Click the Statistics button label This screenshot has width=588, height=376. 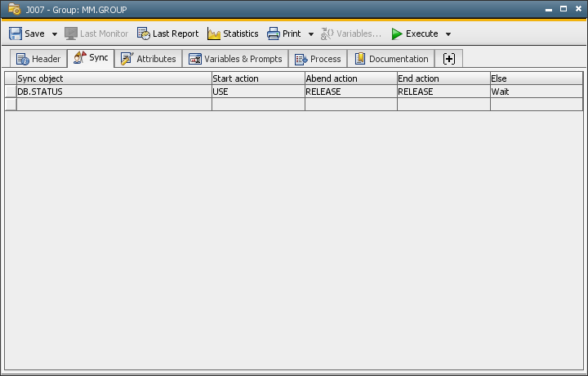[x=241, y=34]
